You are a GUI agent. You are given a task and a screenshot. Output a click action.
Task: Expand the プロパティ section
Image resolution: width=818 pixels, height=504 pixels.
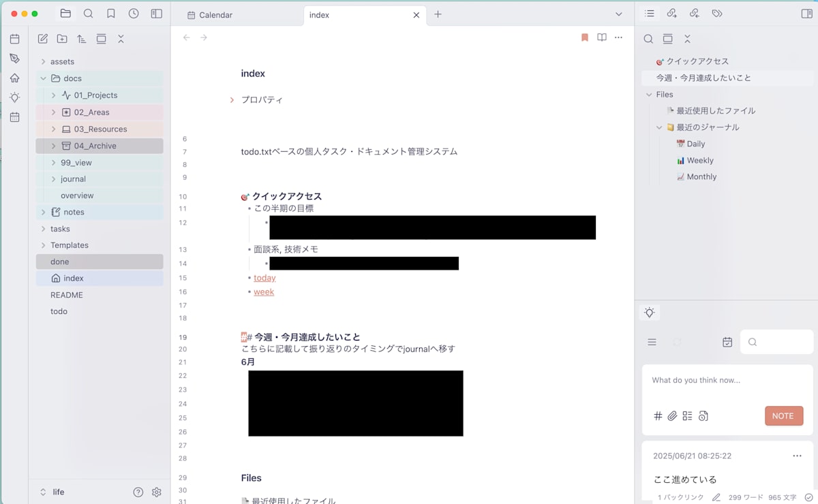pos(232,100)
